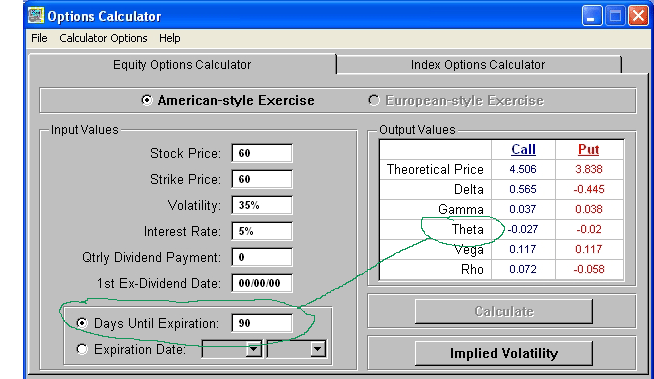This screenshot has width=654, height=379.
Task: Open first Expiration Date dropdown arrow
Action: click(253, 349)
